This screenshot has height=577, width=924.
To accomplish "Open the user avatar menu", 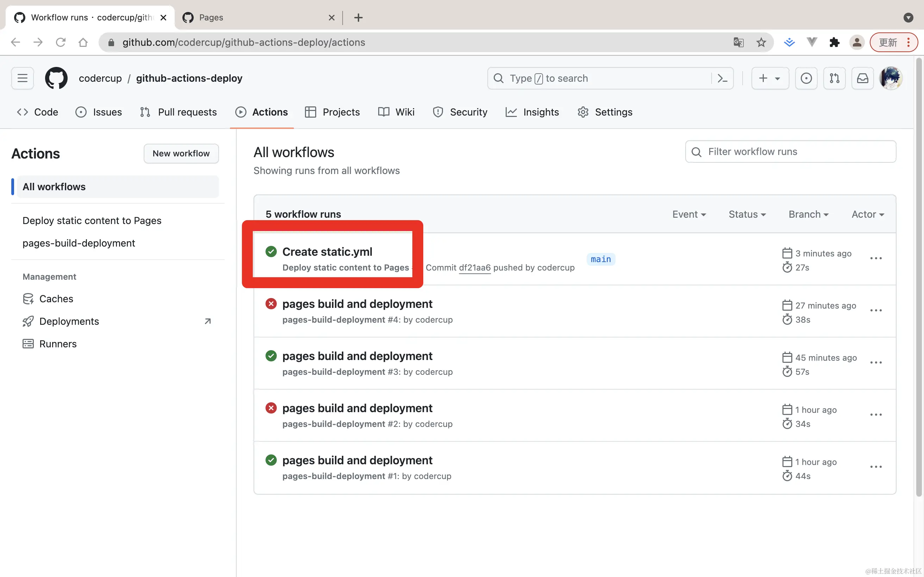I will coord(891,78).
